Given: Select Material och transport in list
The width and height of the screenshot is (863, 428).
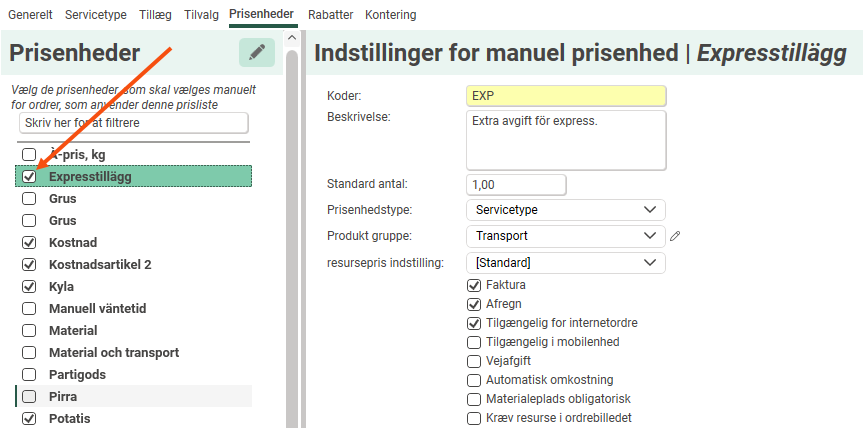Looking at the screenshot, I should tap(114, 352).
